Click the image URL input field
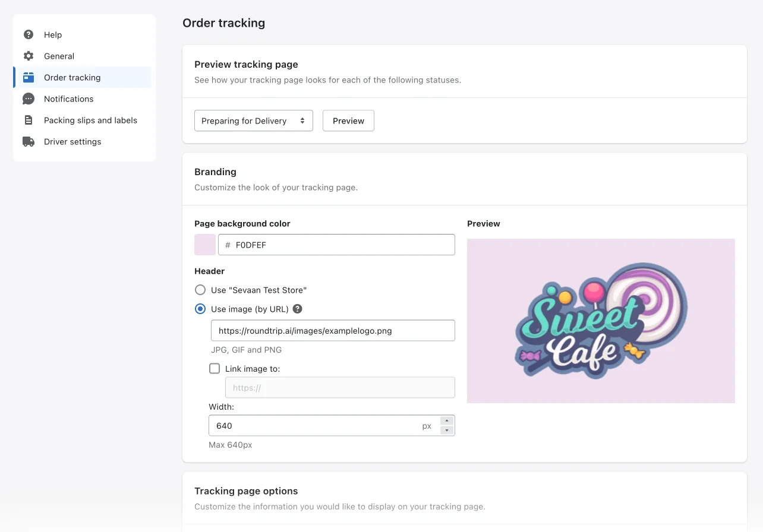This screenshot has width=763, height=532. point(333,331)
